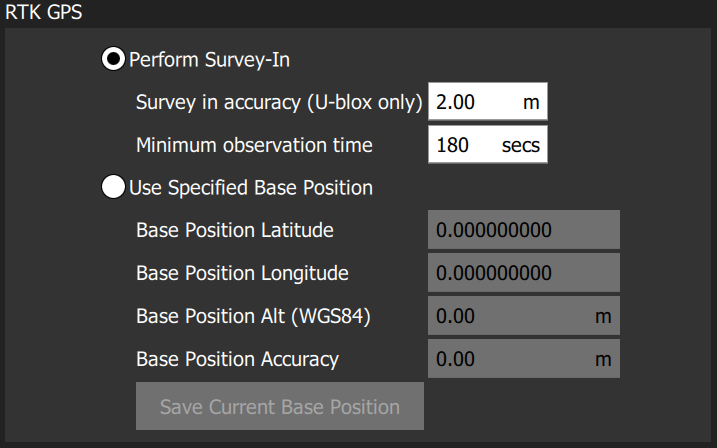Click the Survey in accuracy (U-blox only) label
The width and height of the screenshot is (717, 448).
tap(279, 102)
